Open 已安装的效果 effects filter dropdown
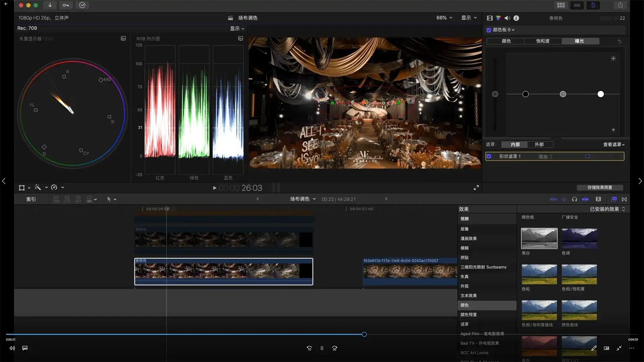644x362 pixels. click(x=607, y=209)
